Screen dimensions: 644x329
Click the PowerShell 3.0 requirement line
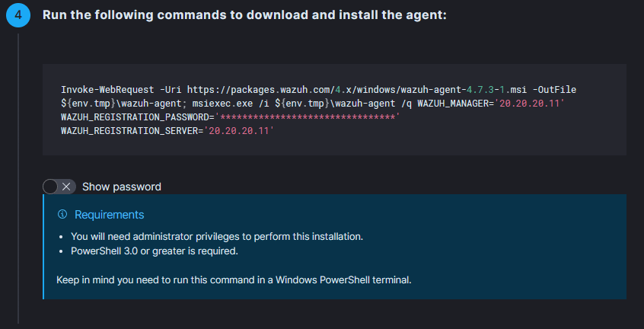154,251
